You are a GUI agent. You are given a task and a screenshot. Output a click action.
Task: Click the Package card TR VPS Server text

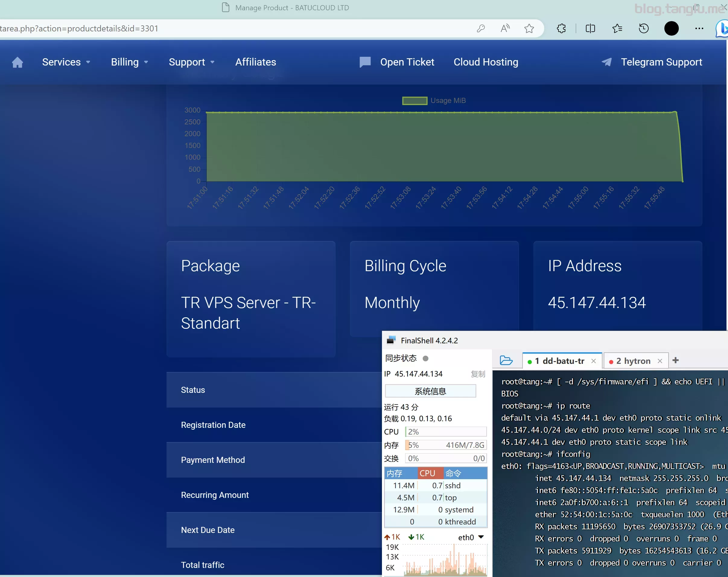tap(248, 313)
